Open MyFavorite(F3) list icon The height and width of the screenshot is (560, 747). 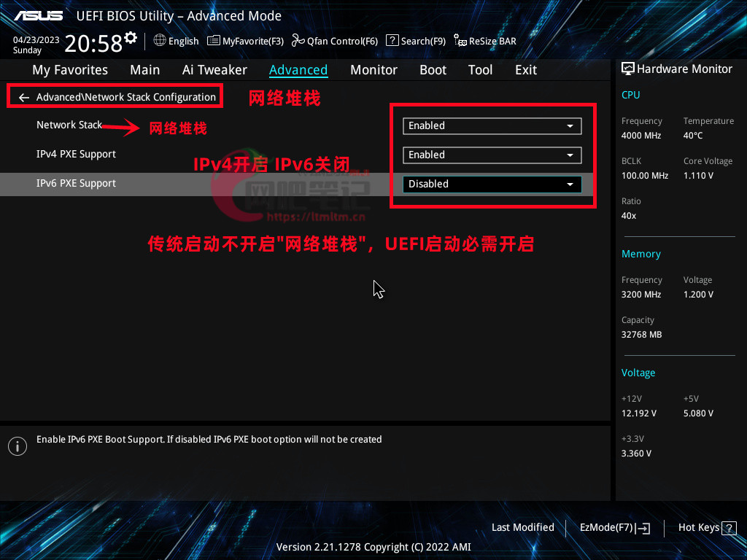214,41
